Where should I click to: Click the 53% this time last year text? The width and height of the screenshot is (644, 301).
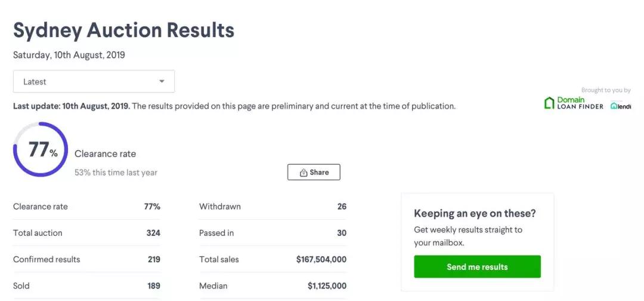tap(116, 173)
